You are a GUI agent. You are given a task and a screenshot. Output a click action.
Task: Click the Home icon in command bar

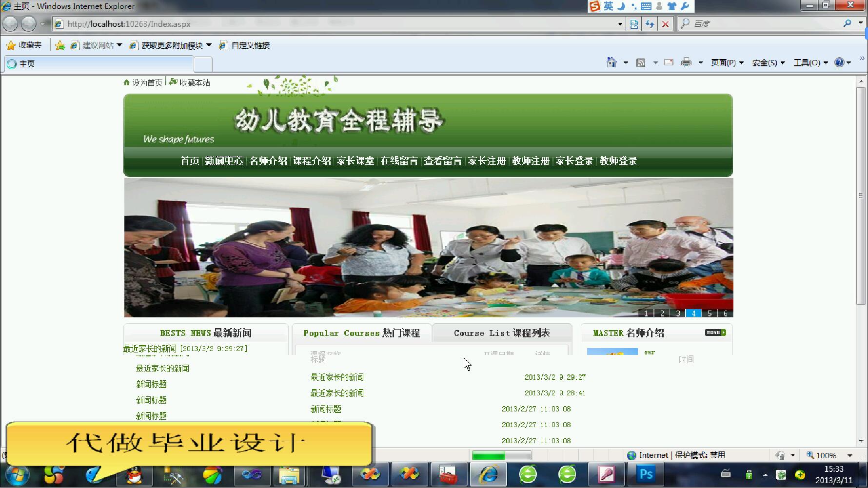pyautogui.click(x=612, y=62)
